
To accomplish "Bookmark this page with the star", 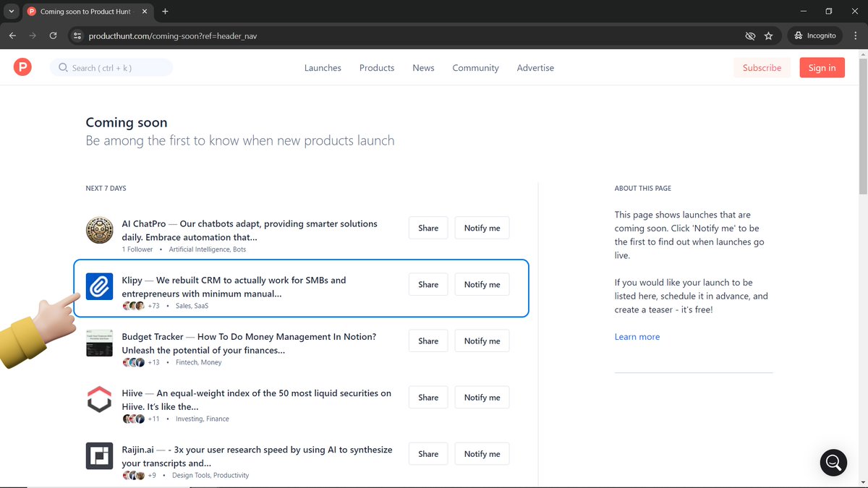I will coord(768,35).
